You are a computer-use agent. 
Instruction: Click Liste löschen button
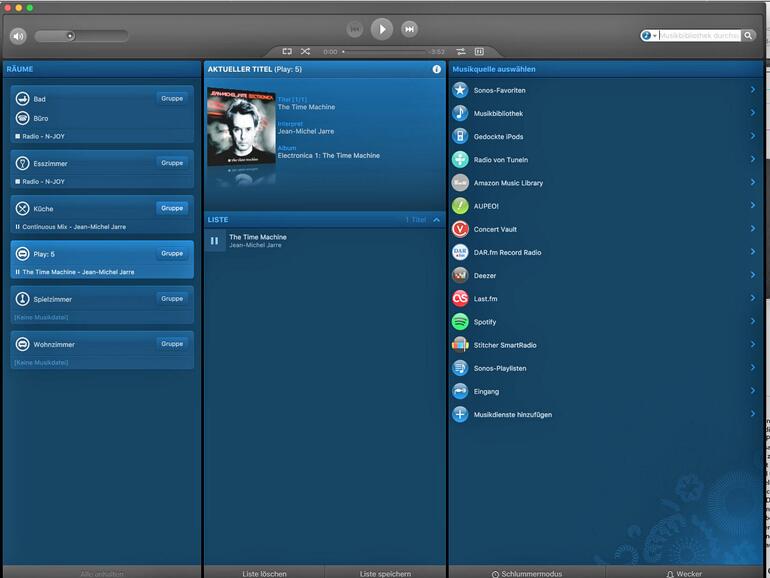coord(264,573)
